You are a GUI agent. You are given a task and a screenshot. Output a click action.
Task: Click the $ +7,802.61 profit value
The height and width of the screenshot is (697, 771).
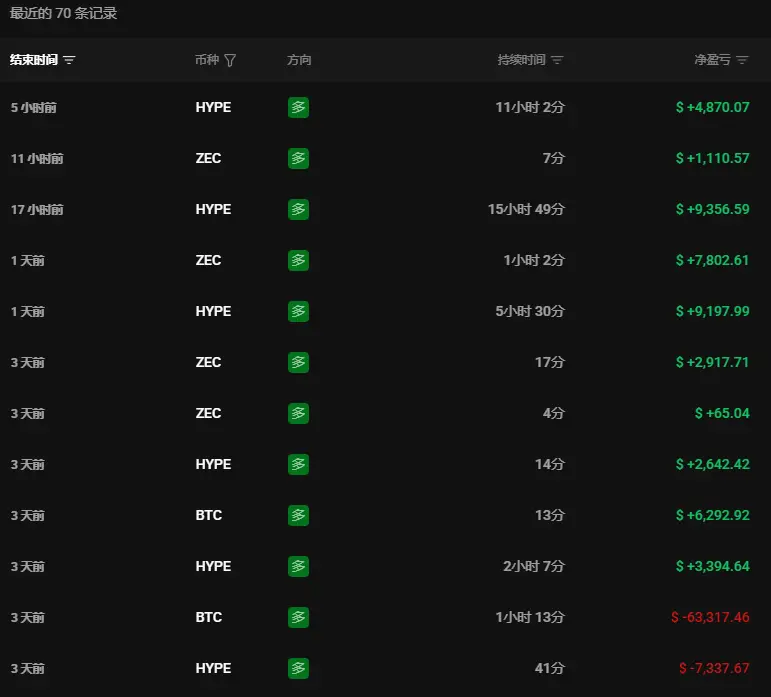click(x=712, y=261)
